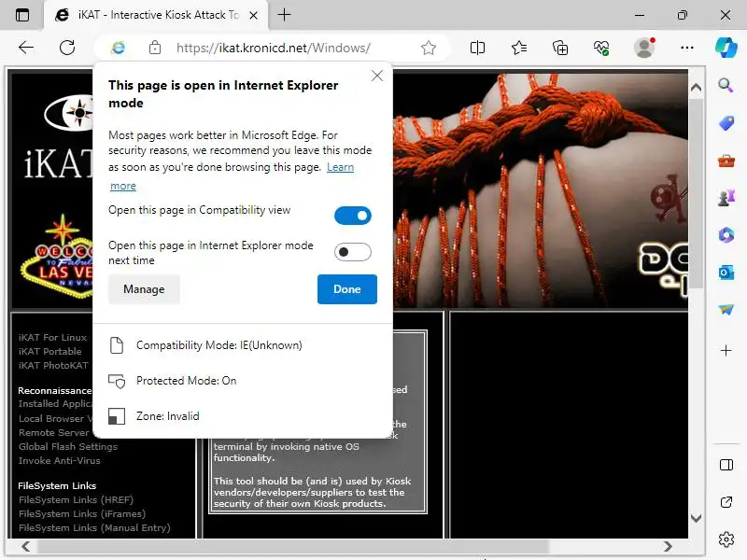Select the iKAT Interactive Kiosk Attack tab
The width and height of the screenshot is (747, 560).
tap(155, 15)
